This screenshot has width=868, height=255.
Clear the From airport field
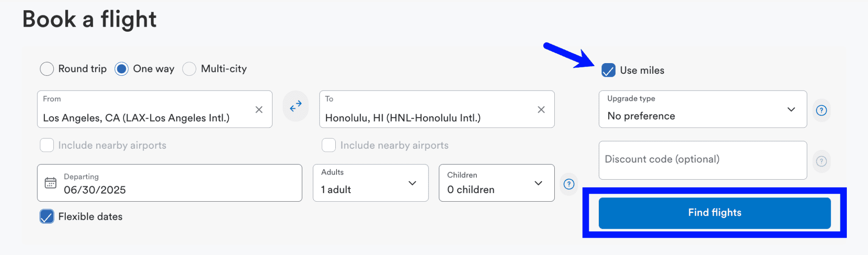click(259, 110)
